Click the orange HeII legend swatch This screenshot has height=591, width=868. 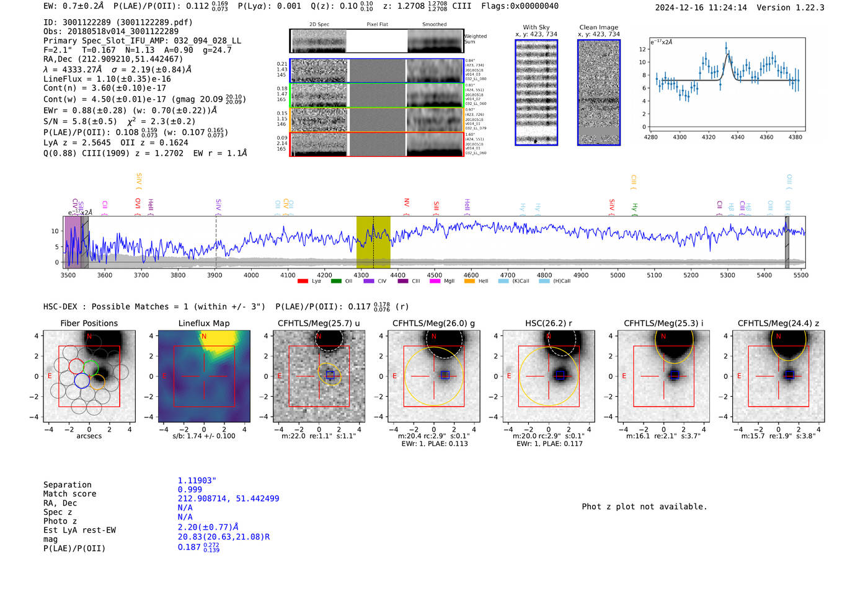click(469, 282)
